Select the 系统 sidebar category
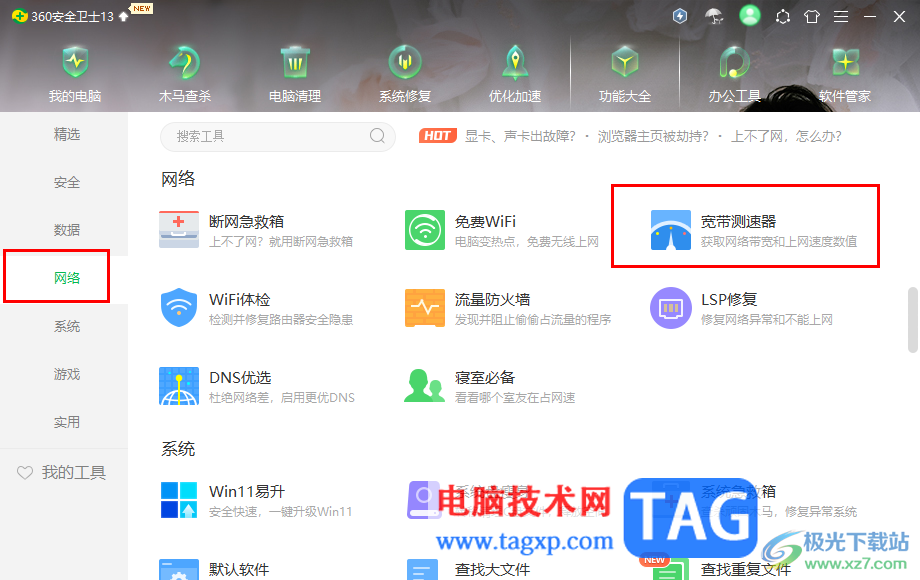920x580 pixels. pos(67,326)
